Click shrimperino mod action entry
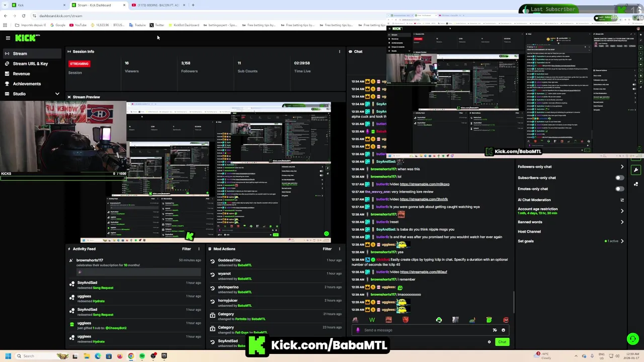Viewport: 644px width, 362px height. 276,290
